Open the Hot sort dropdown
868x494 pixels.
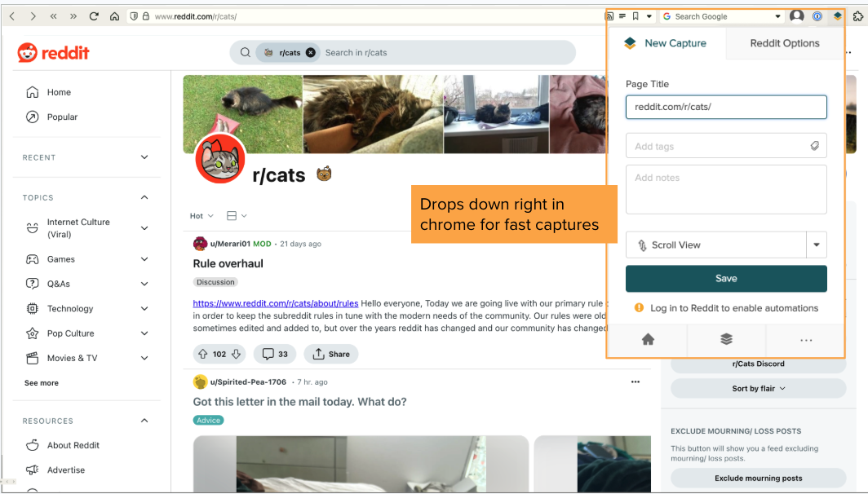(x=201, y=216)
